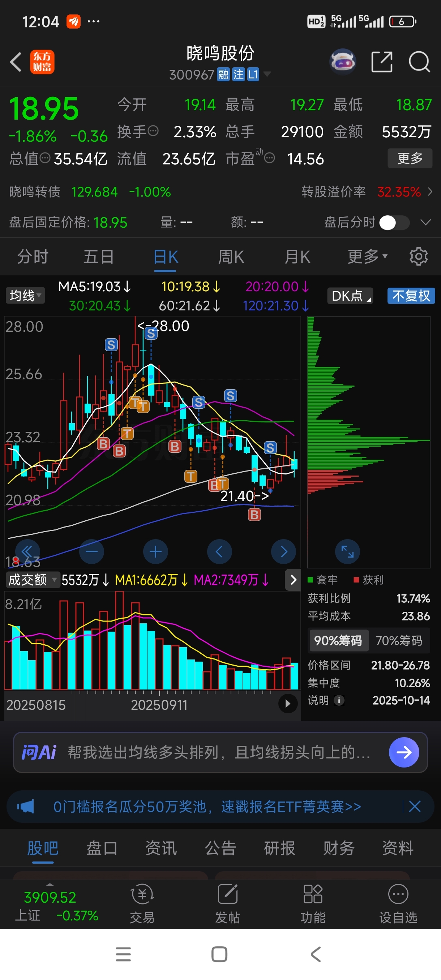
Task: Open the chart settings gear icon
Action: [419, 257]
